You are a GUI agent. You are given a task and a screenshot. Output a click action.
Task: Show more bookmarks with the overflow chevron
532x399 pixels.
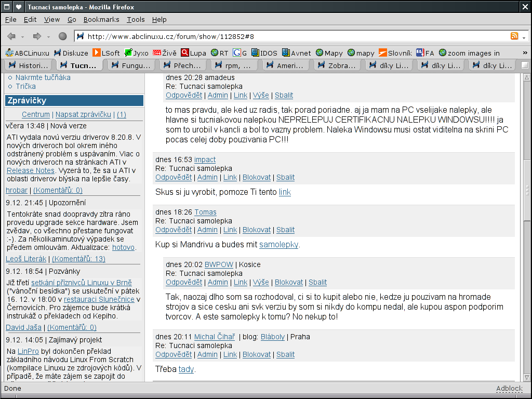524,53
